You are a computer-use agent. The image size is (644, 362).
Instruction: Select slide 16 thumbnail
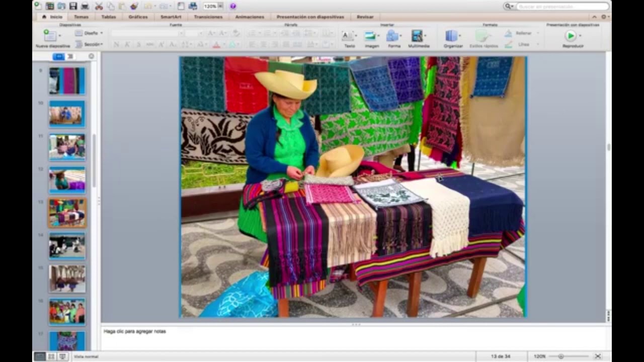[x=67, y=312]
